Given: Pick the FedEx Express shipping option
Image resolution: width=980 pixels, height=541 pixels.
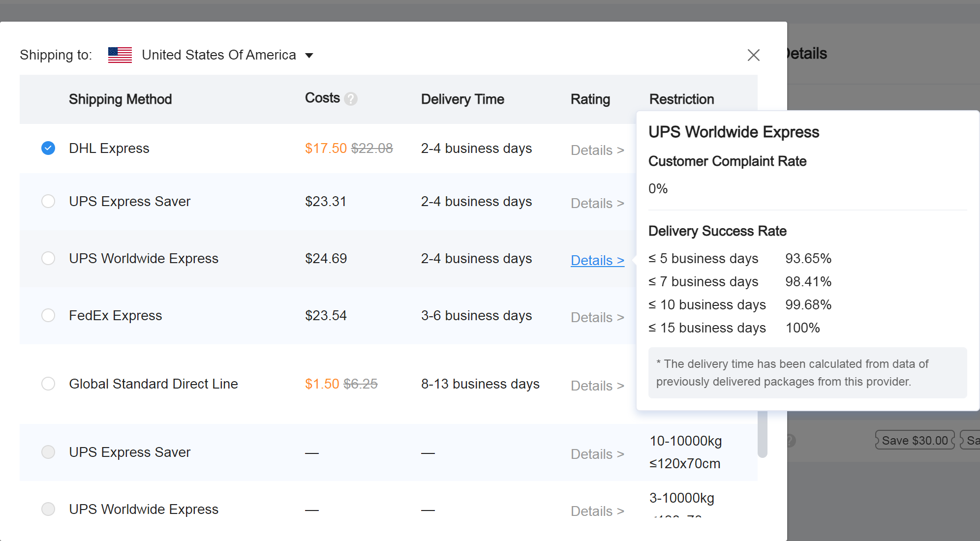Looking at the screenshot, I should 48,315.
